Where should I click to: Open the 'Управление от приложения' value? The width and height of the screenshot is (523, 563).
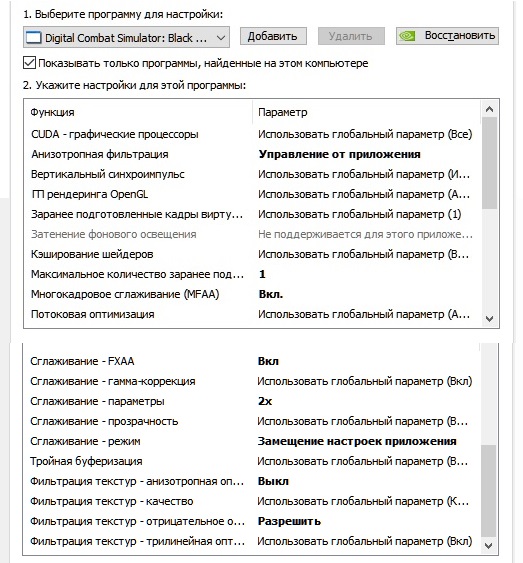tap(340, 154)
